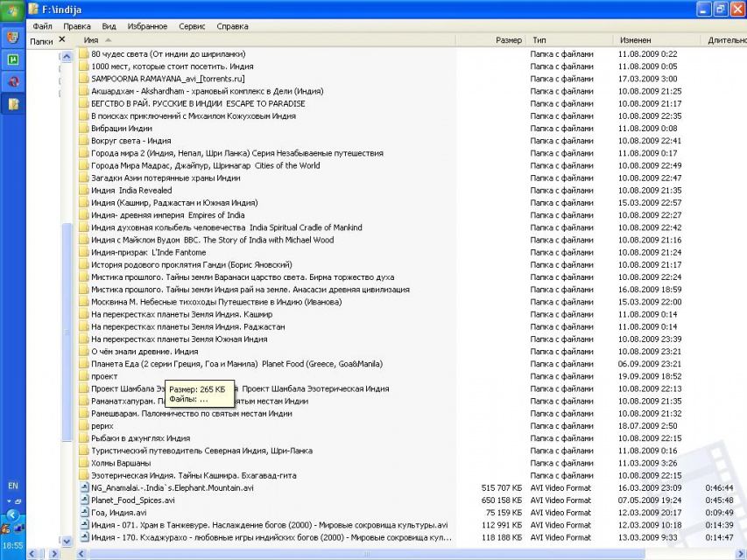The width and height of the screenshot is (747, 560).
Task: Expand hidden system tray icons
Action: point(12,515)
